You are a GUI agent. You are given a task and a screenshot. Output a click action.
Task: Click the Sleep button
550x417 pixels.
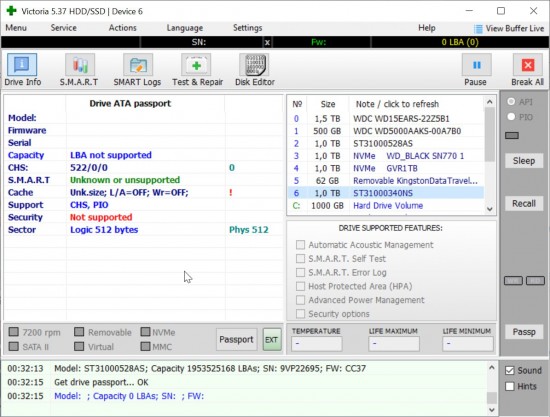pyautogui.click(x=524, y=161)
